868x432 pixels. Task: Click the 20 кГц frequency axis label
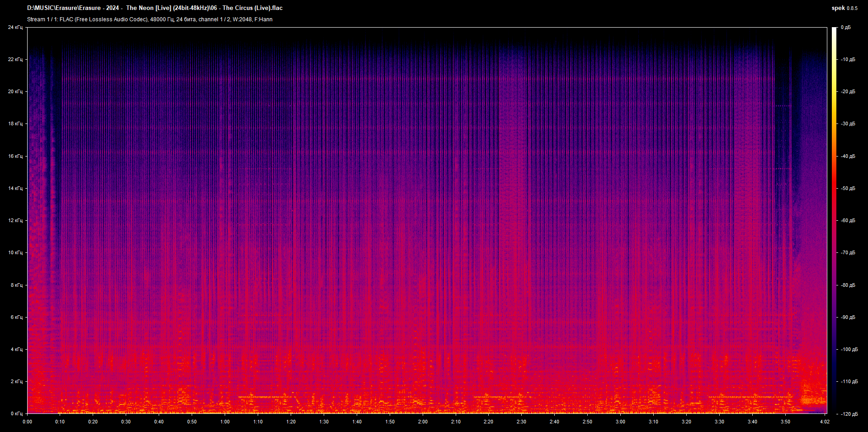(15, 92)
